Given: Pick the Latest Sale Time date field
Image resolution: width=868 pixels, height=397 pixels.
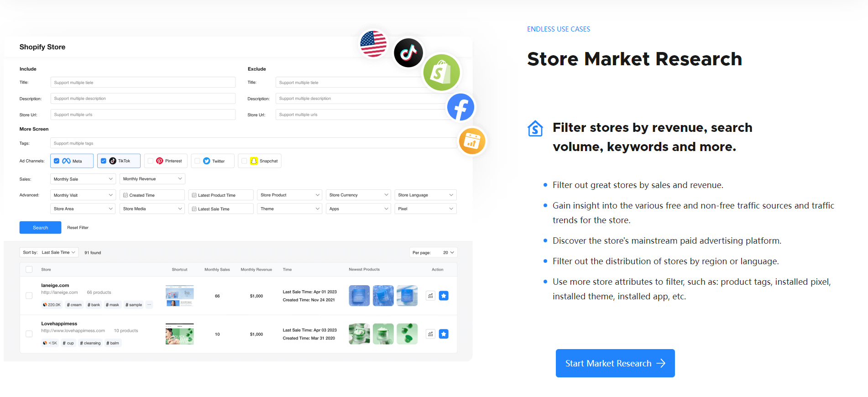Looking at the screenshot, I should [x=221, y=209].
